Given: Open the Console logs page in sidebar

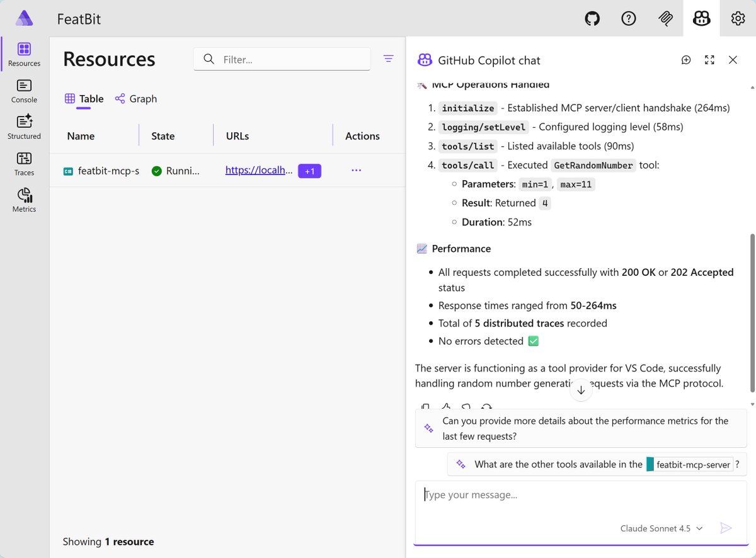Looking at the screenshot, I should [25, 91].
